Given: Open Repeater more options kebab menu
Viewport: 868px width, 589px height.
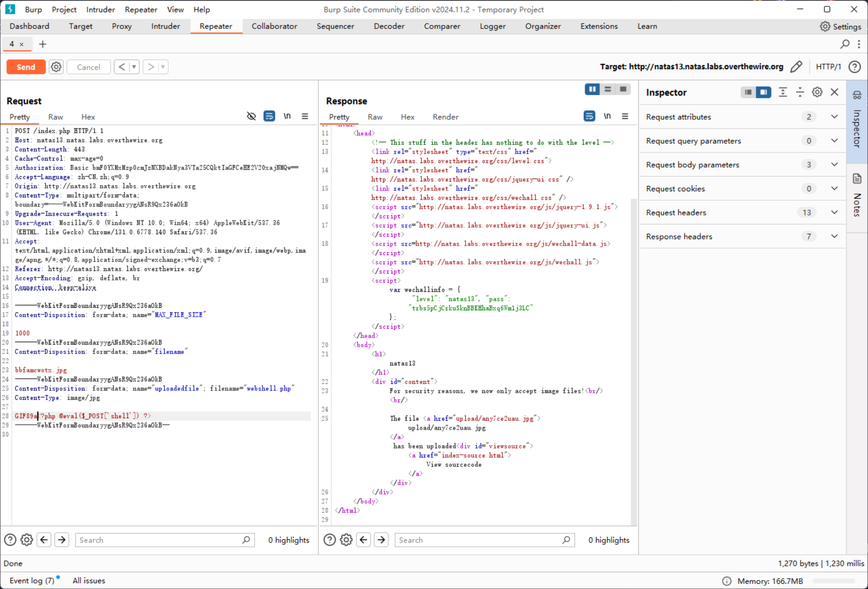Looking at the screenshot, I should 859,44.
